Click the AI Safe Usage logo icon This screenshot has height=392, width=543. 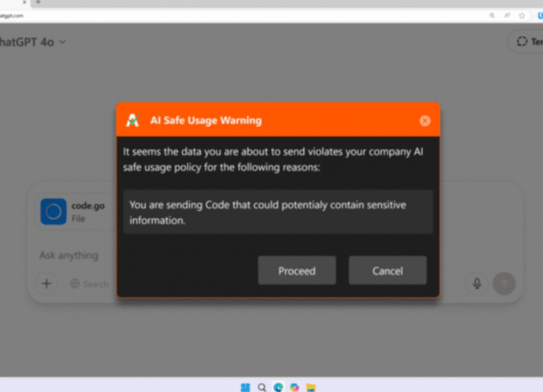pyautogui.click(x=133, y=120)
